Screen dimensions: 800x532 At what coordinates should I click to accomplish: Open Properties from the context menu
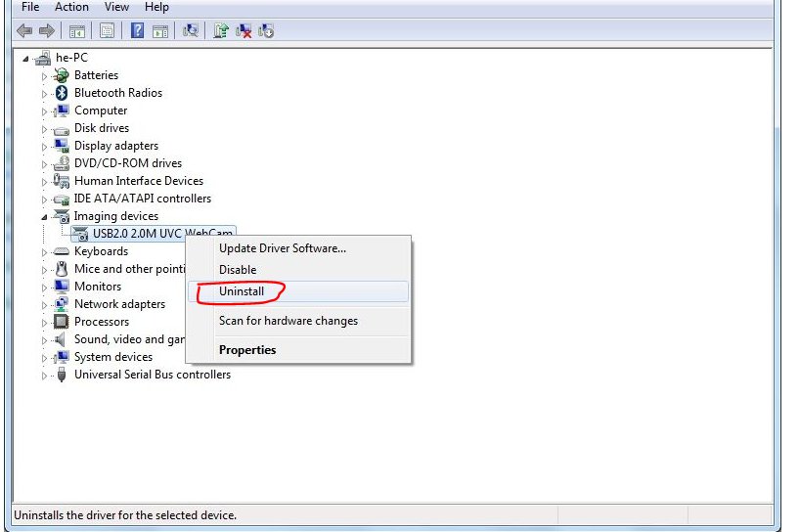[247, 350]
